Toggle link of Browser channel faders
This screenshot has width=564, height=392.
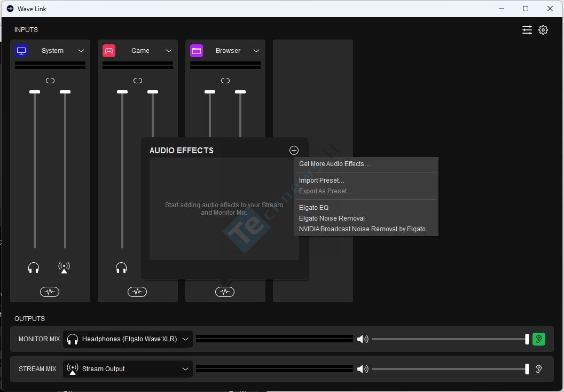(x=225, y=81)
